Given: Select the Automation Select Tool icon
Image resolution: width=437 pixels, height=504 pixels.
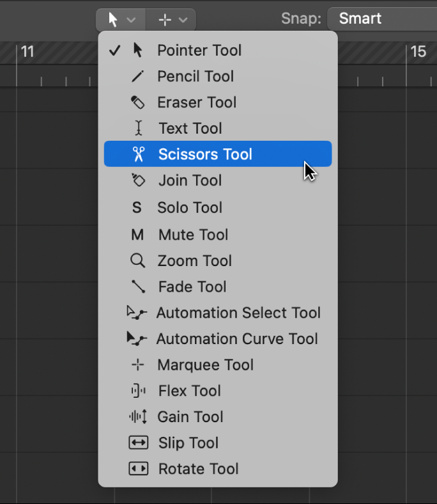Looking at the screenshot, I should [137, 312].
